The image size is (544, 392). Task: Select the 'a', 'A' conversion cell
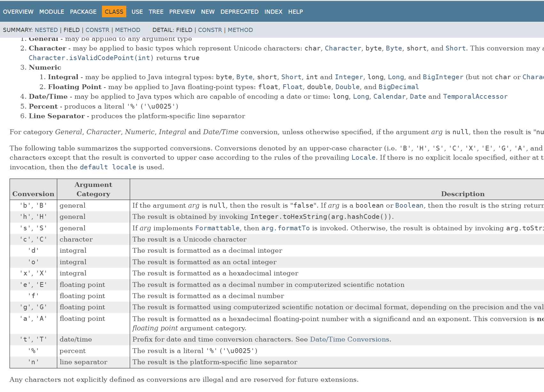(33, 323)
